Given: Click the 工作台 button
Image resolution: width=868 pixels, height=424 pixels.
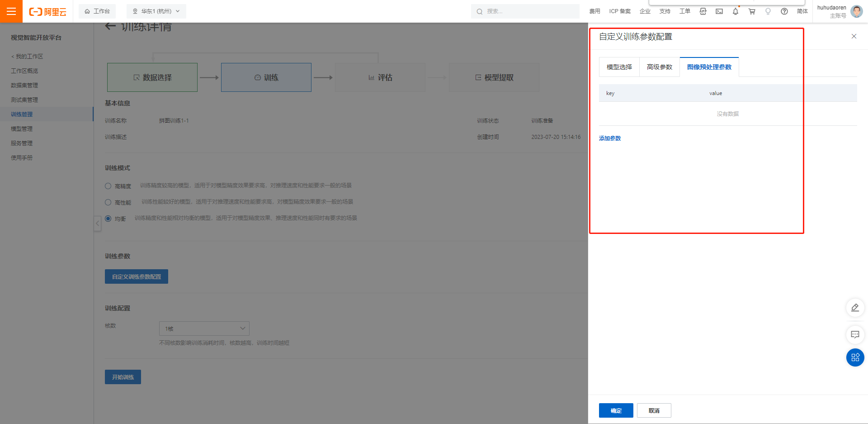Looking at the screenshot, I should (97, 11).
